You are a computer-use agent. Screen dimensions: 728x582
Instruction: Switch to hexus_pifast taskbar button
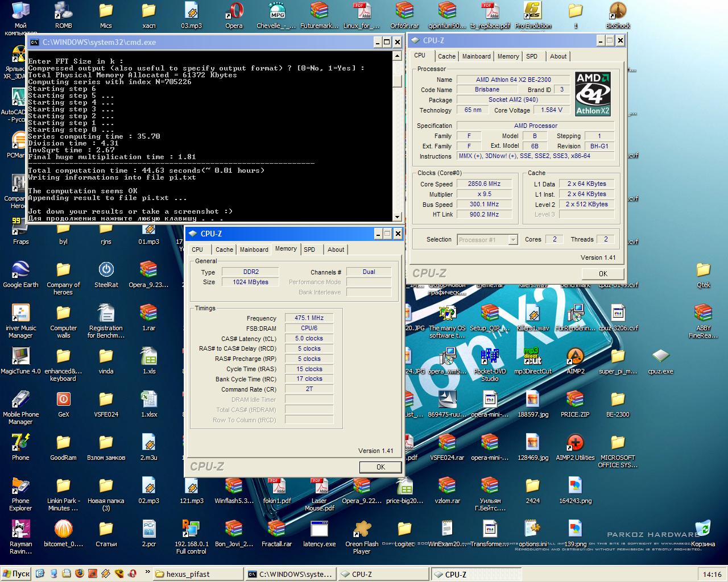198,574
